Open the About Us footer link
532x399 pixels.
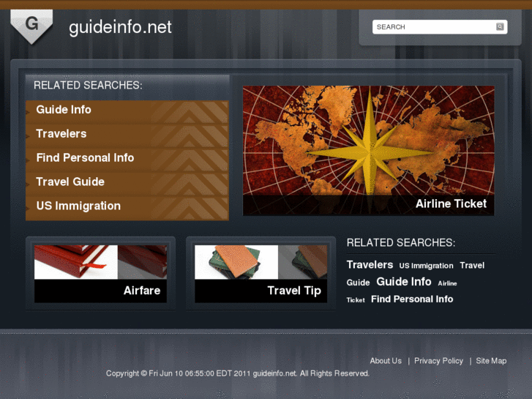pos(386,361)
